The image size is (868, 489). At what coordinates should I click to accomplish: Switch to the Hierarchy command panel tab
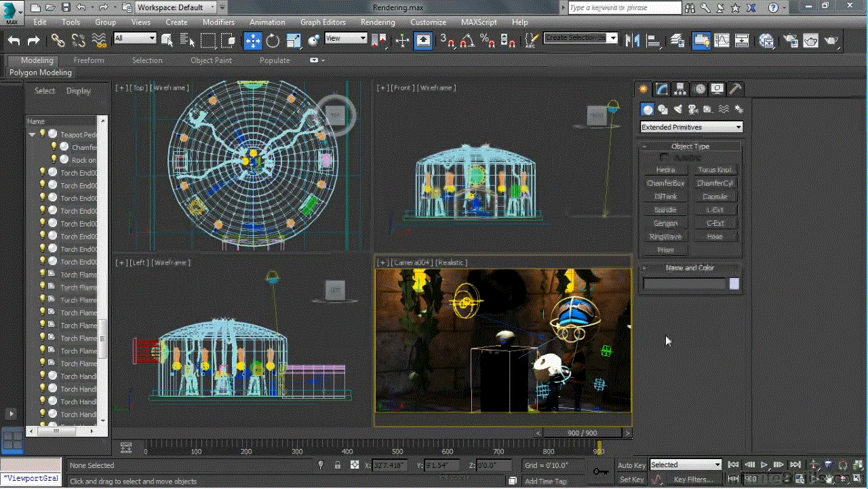coord(680,89)
